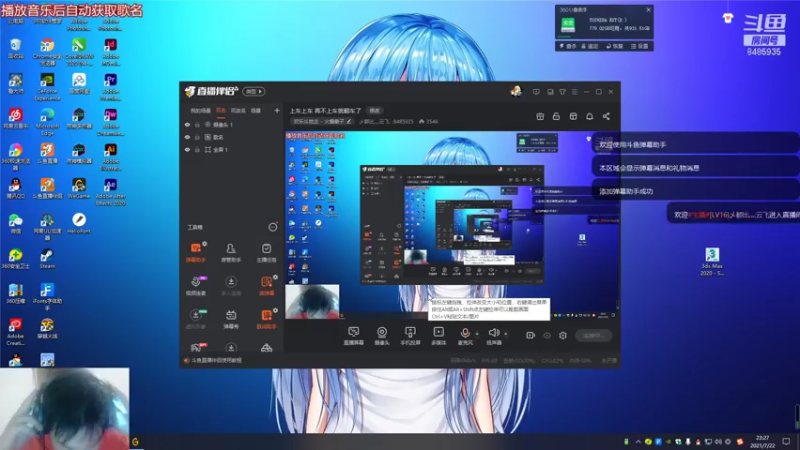The width and height of the screenshot is (800, 450).
Task: Hide the 摄像头 1 source layer
Action: click(x=187, y=124)
